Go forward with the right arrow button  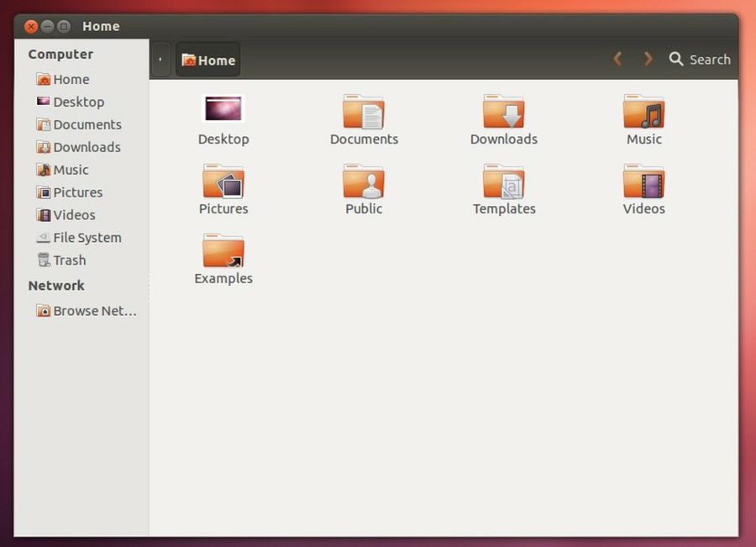[x=648, y=59]
